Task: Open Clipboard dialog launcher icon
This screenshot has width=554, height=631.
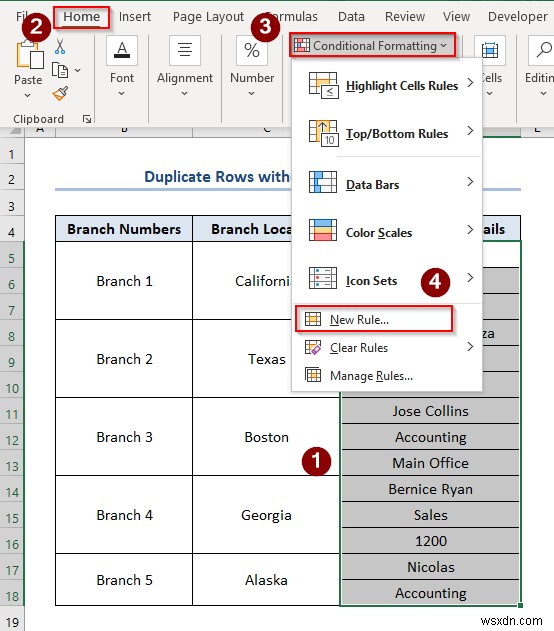Action: point(86,119)
